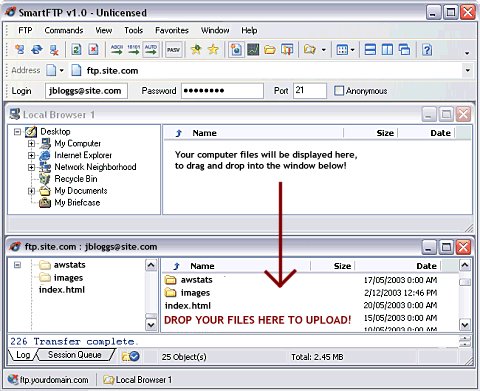Click the Connect toolbar icon
Screen dimensions: 480x391
(20, 50)
